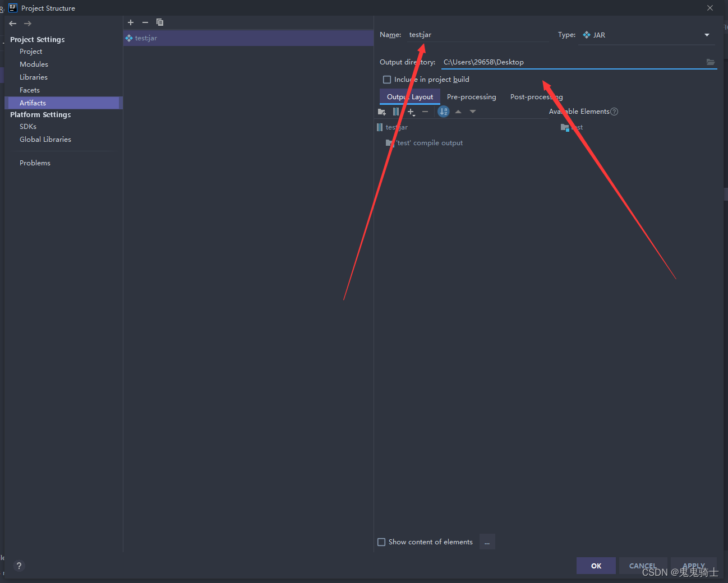Add copy of element plus dropdown
Screen dimensions: 728x583
tap(411, 112)
